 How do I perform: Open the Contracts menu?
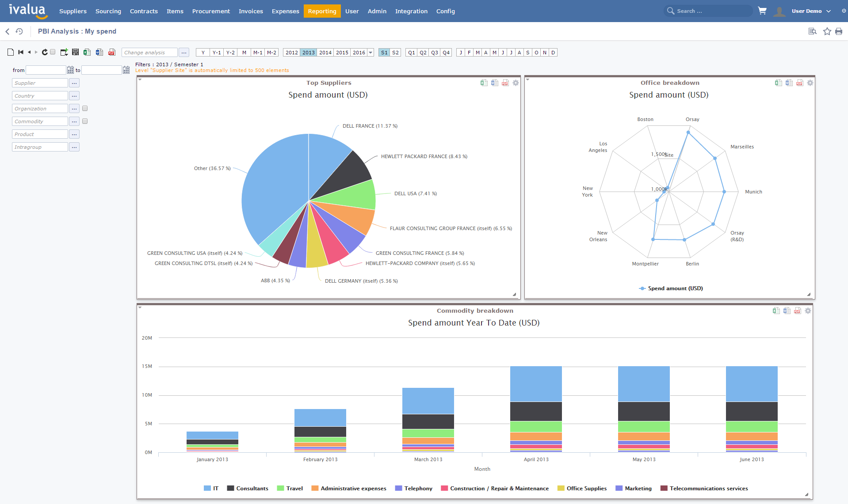[x=144, y=11]
